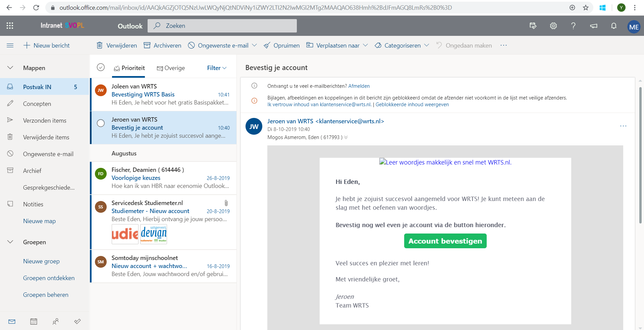
Task: Expand the recipients chevron after Eden ( 617993 )
Action: (x=346, y=137)
